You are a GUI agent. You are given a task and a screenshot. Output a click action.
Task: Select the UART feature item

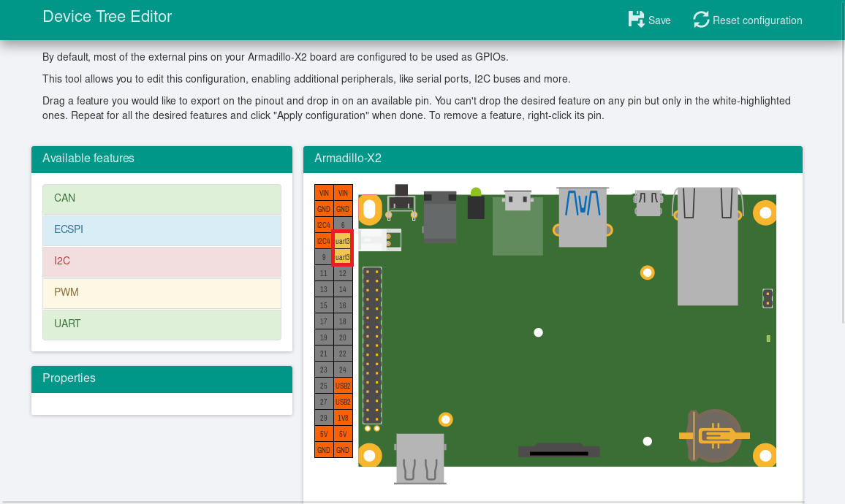(x=162, y=324)
